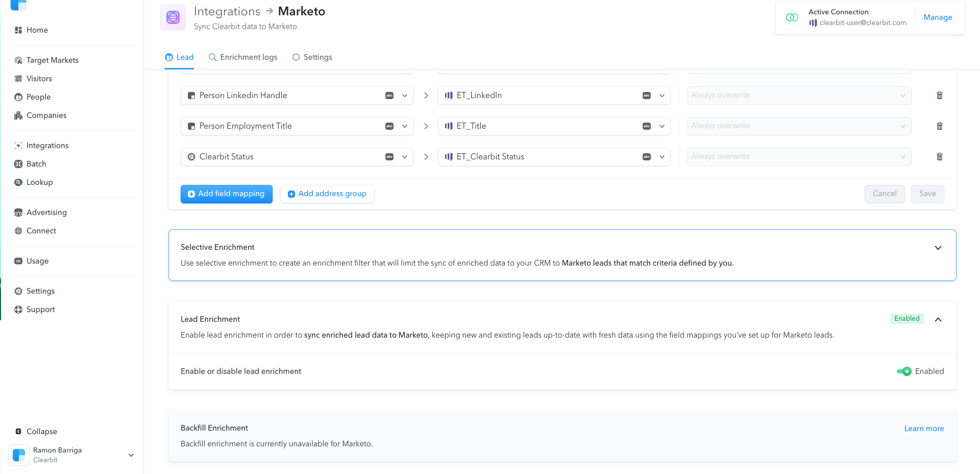Open Visitors from the sidebar

[x=39, y=79]
